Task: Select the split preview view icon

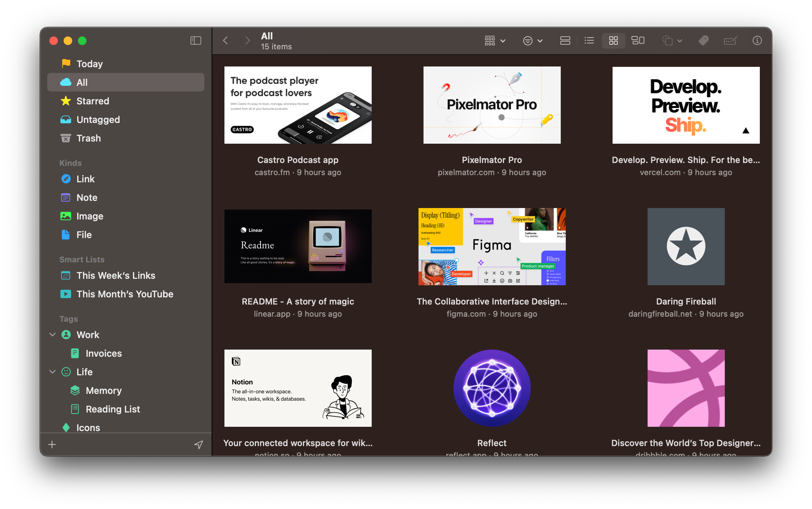Action: click(638, 41)
